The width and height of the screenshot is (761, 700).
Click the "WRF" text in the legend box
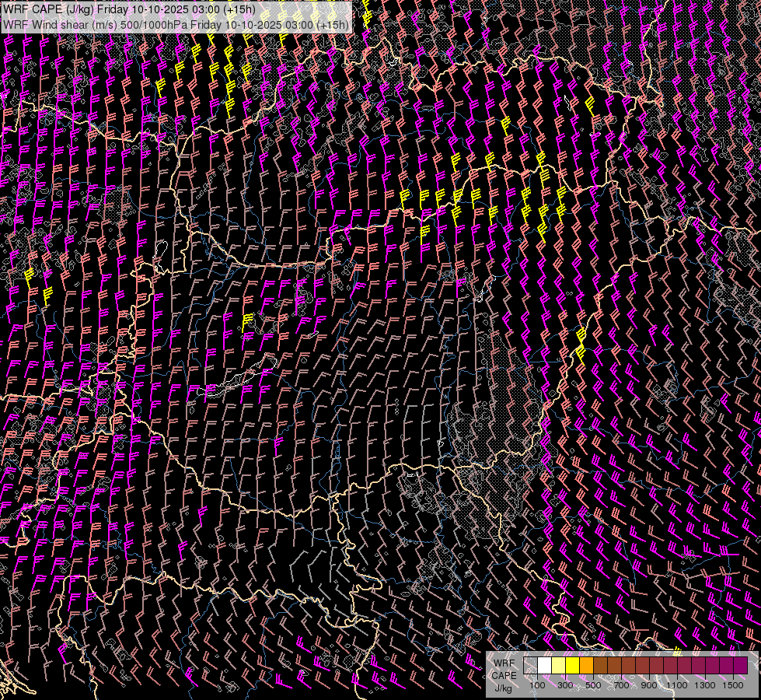503,663
